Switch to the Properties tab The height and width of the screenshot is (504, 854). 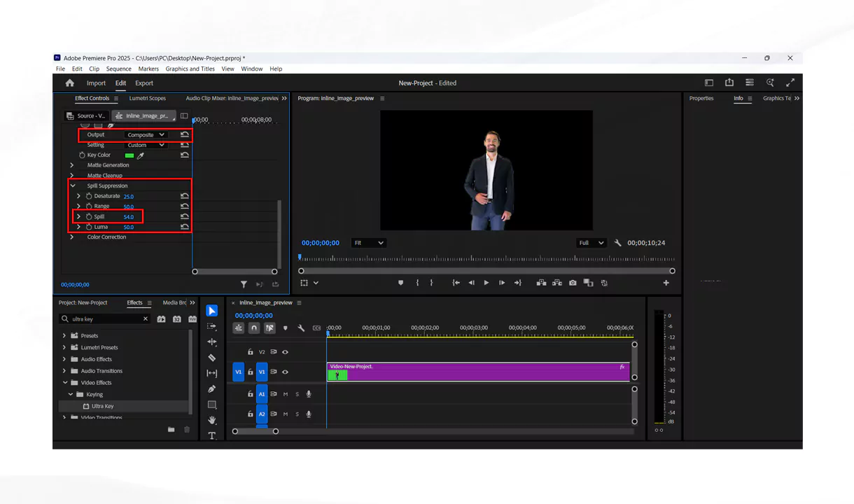click(701, 98)
